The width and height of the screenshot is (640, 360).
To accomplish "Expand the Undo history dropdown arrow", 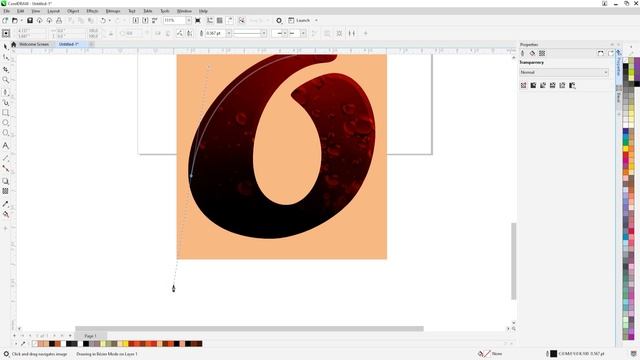I will click(x=109, y=20).
